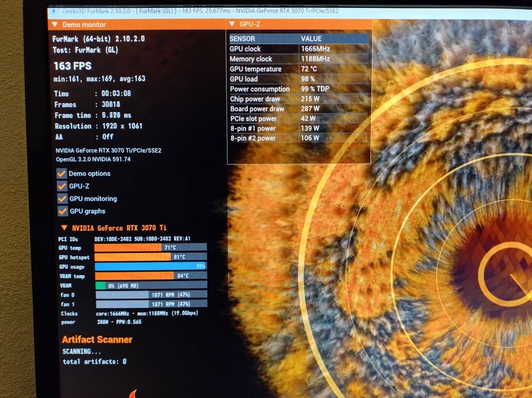Click the 163 FPS readout

73,66
